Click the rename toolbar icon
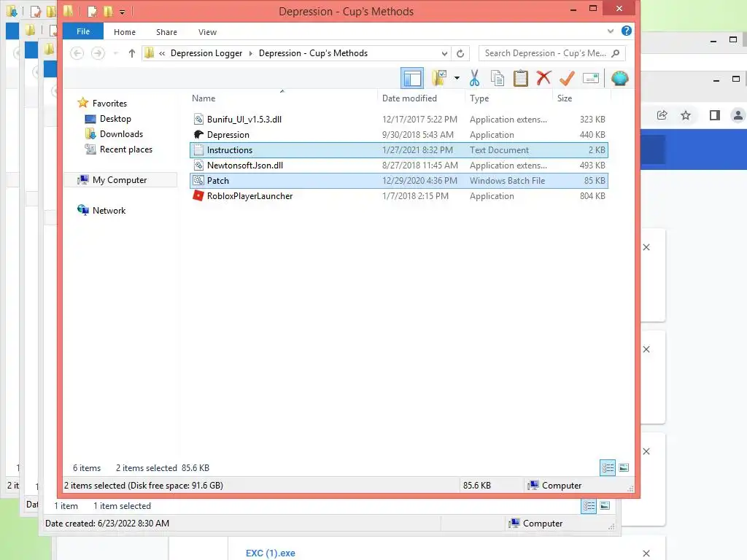The height and width of the screenshot is (560, 747). coord(591,78)
